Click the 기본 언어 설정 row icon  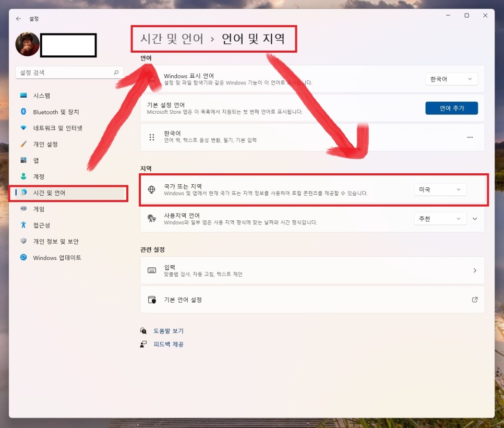click(x=152, y=300)
